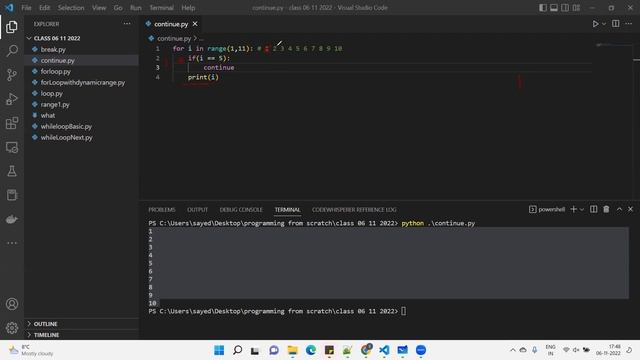The image size is (640, 360).
Task: Open forLoopwithdynamicrange.py file
Action: (83, 82)
